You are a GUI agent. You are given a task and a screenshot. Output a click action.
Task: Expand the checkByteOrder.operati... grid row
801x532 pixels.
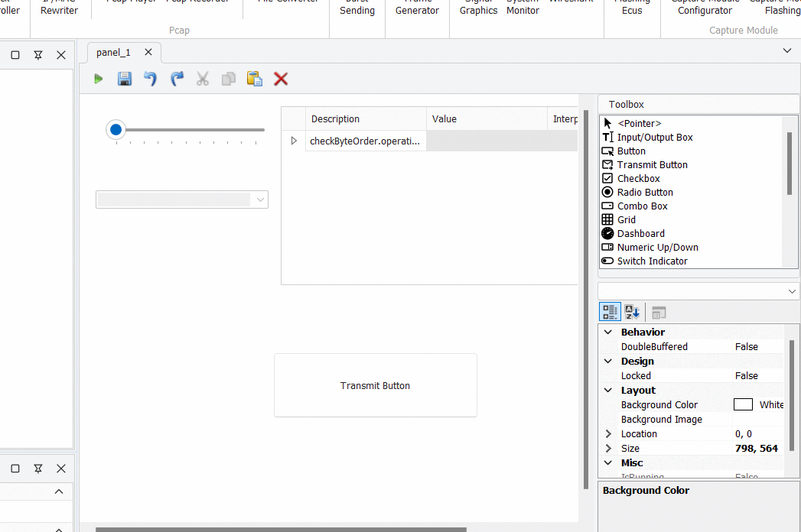tap(294, 141)
